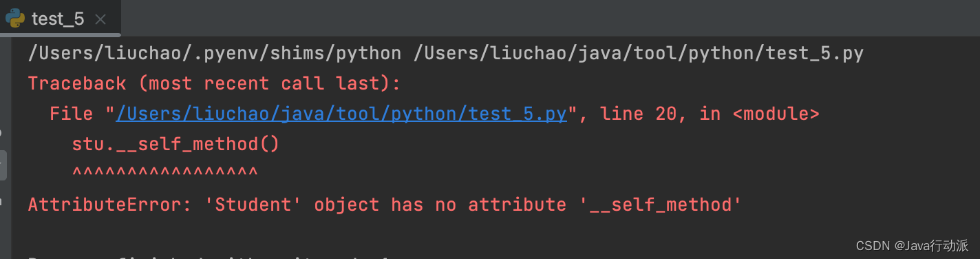
Task: Click the .pyenv/shims/python interpreter path
Action: pyautogui.click(x=215, y=53)
